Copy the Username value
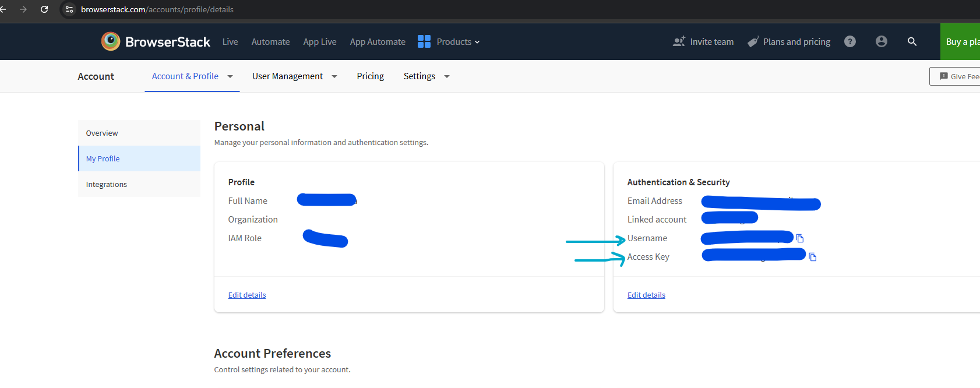Screen dimensions: 980x388 tap(800, 238)
